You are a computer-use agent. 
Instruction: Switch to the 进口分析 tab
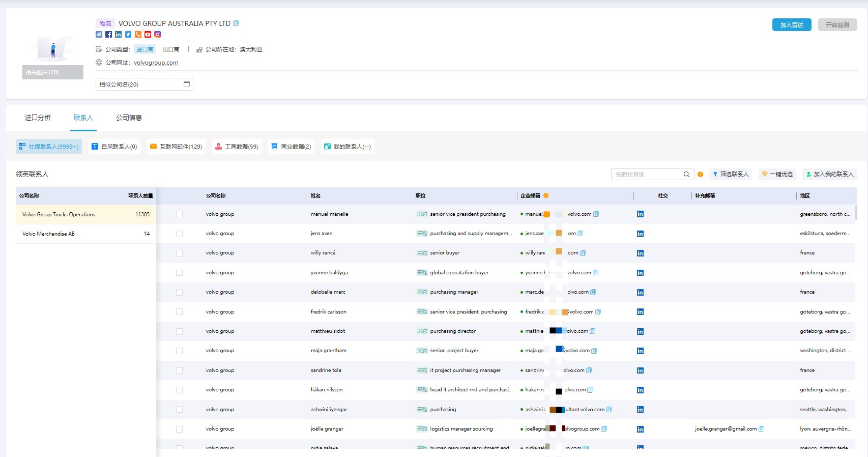[x=38, y=118]
